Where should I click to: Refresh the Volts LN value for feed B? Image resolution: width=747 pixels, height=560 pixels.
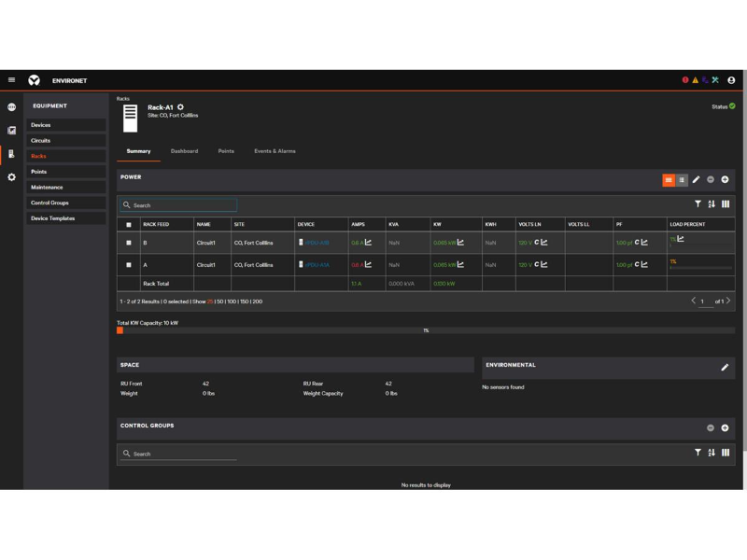[537, 243]
